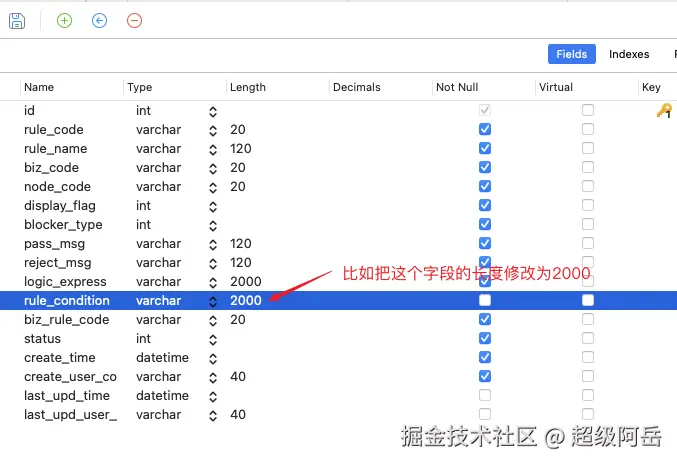Image resolution: width=677 pixels, height=464 pixels.
Task: Check Virtual for rule_condition row
Action: [x=588, y=300]
